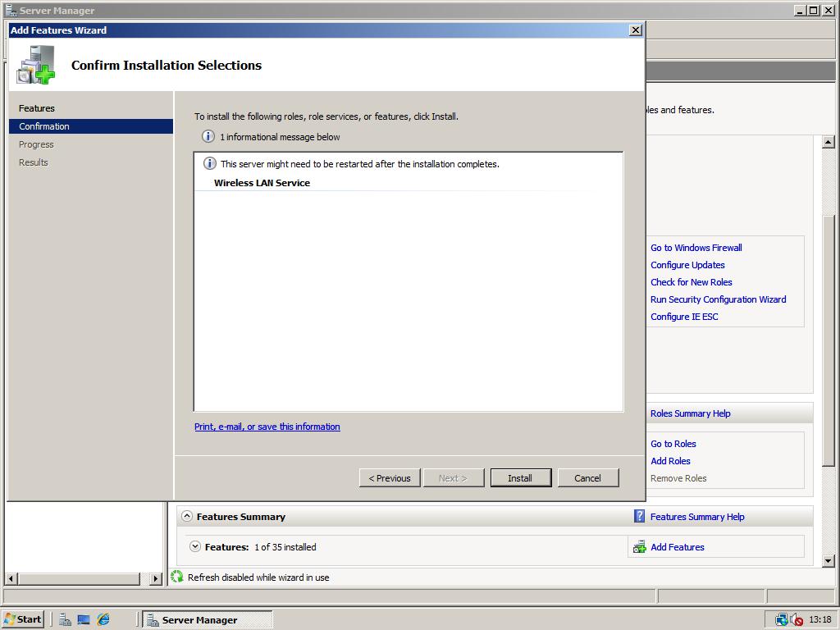
Task: Click the system clock showing 13:18
Action: tap(820, 620)
